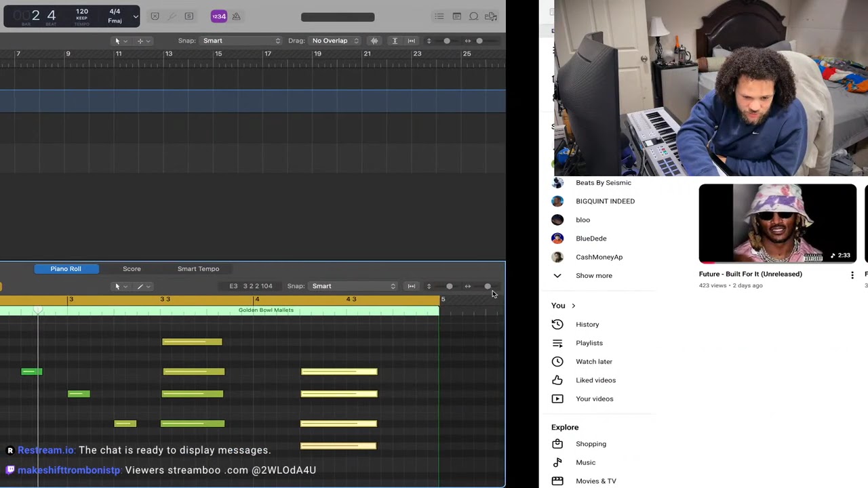The width and height of the screenshot is (868, 488).
Task: Select the bright green note at the playhead
Action: pos(32,371)
